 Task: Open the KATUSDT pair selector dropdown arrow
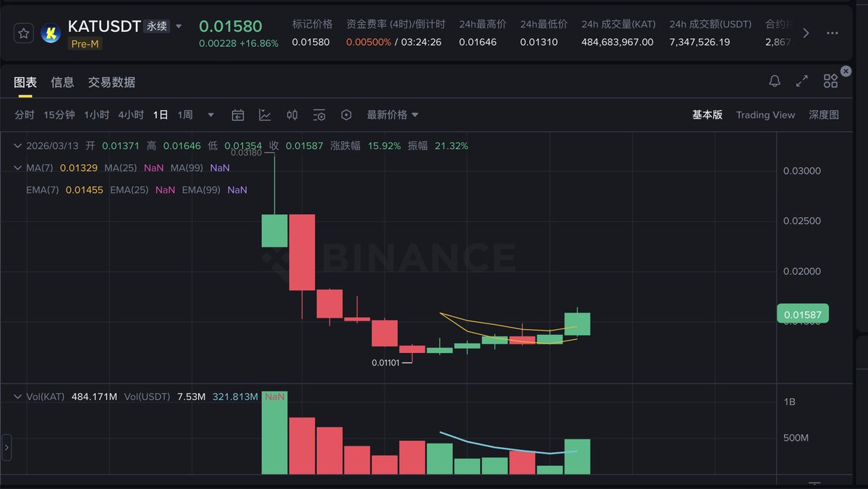pyautogui.click(x=179, y=27)
